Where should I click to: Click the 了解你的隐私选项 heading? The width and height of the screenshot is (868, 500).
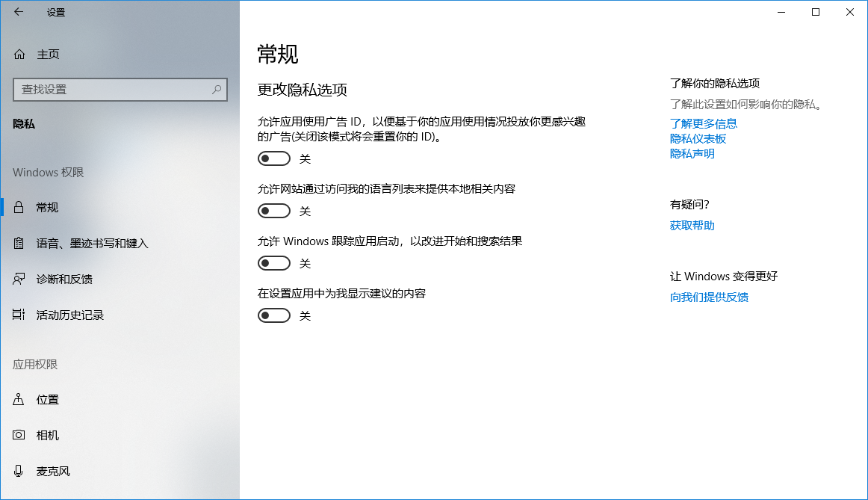click(715, 83)
